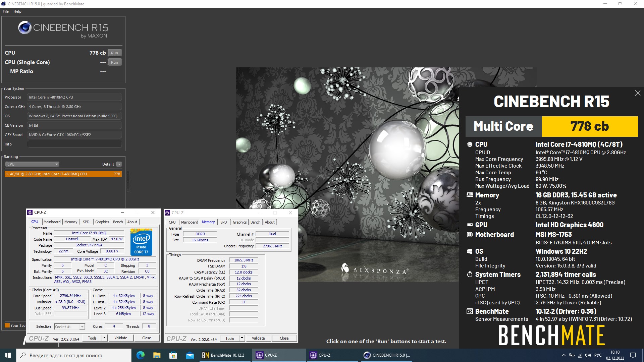Click the BenchMate overlay Memory icon
Viewport: 644px width, 362px height.
[x=470, y=195]
